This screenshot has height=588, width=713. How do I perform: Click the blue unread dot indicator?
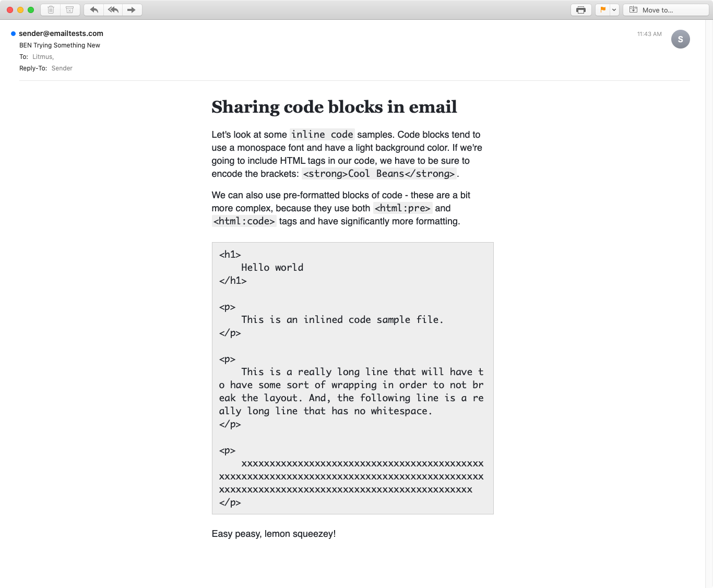pyautogui.click(x=13, y=33)
